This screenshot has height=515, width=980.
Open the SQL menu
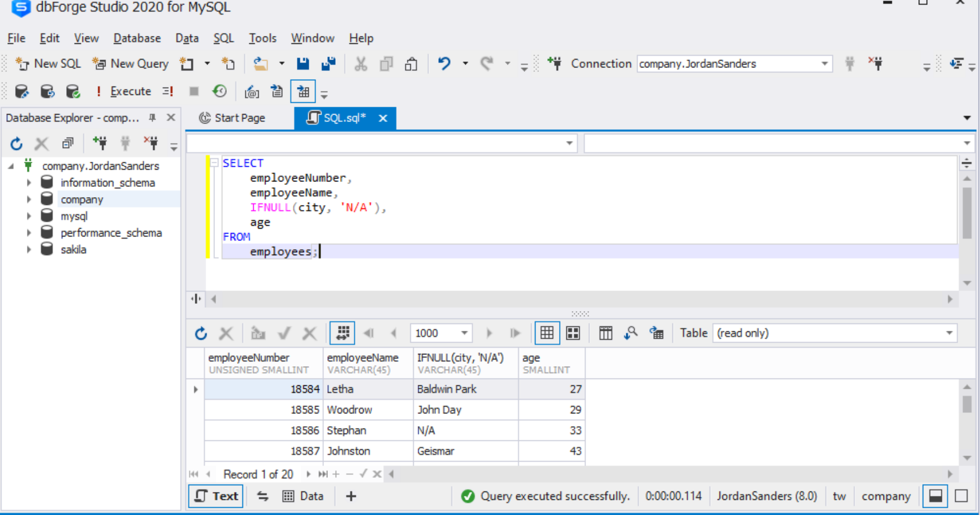tap(223, 38)
